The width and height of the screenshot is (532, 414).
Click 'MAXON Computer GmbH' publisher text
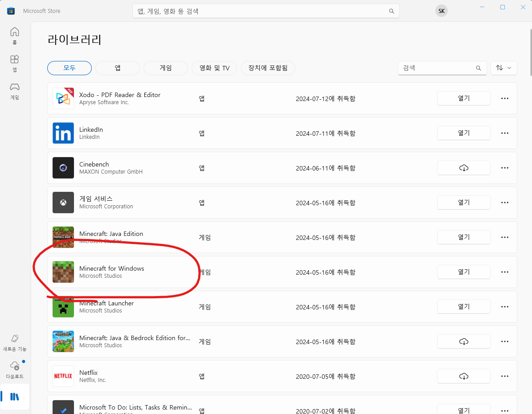(111, 171)
